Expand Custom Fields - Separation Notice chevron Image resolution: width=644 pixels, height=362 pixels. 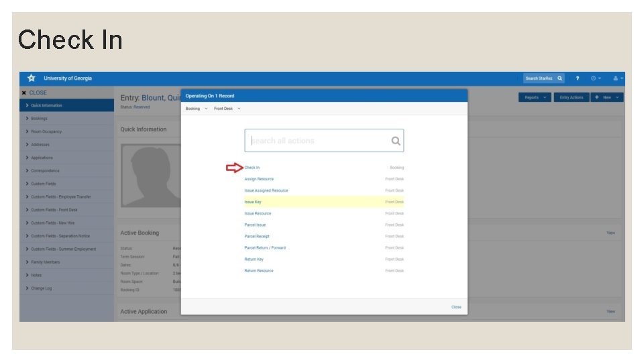[27, 236]
